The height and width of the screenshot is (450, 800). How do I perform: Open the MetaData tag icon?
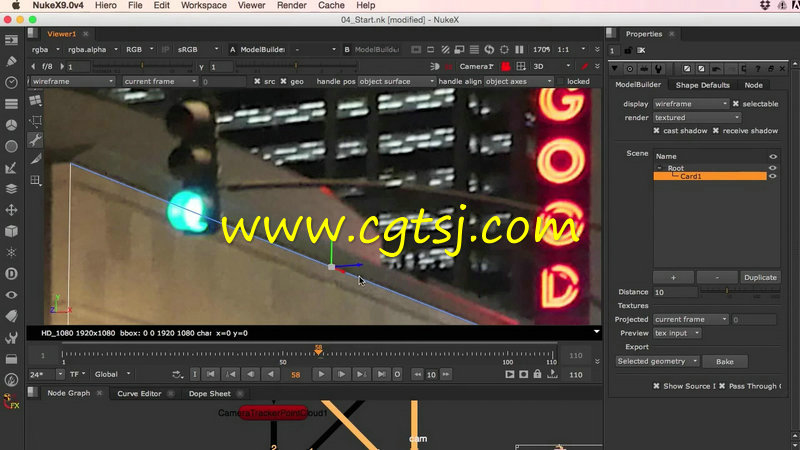[x=11, y=316]
